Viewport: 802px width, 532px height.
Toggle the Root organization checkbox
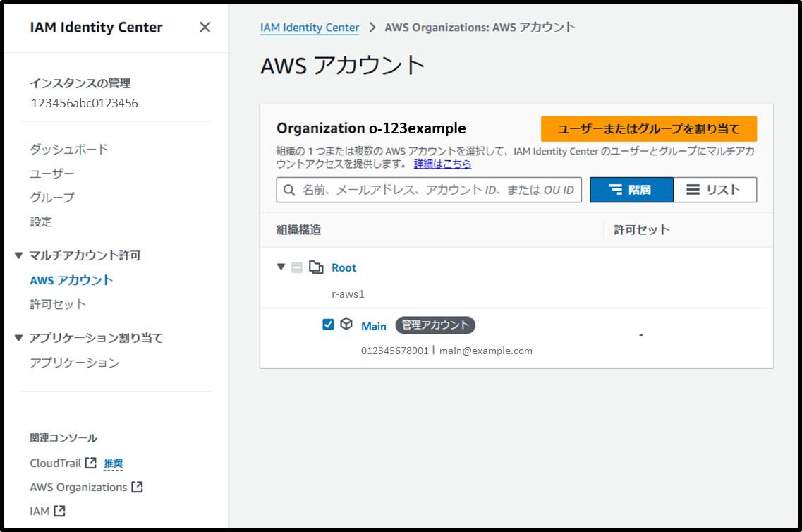click(297, 267)
